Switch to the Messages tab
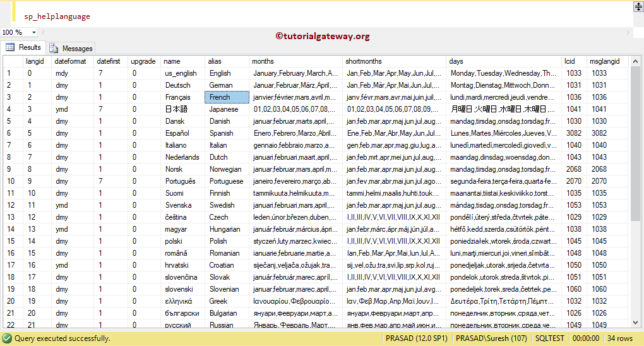The width and height of the screenshot is (644, 346). (x=71, y=49)
